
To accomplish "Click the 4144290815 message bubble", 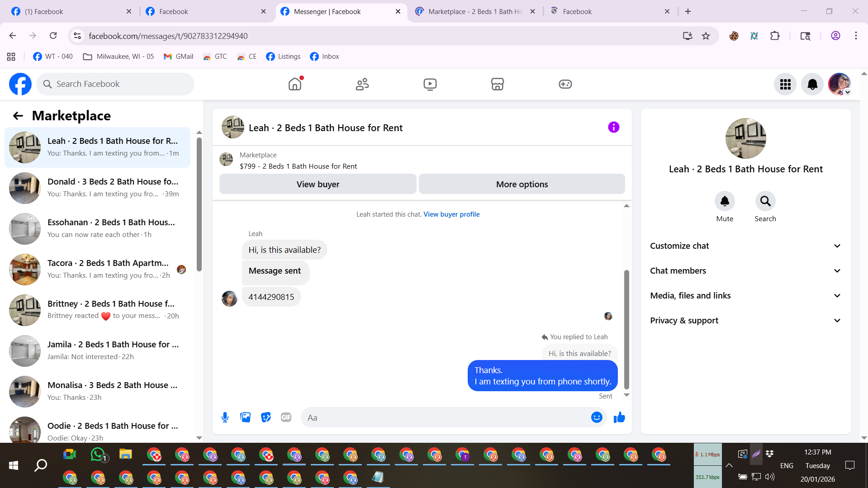I will (x=271, y=297).
